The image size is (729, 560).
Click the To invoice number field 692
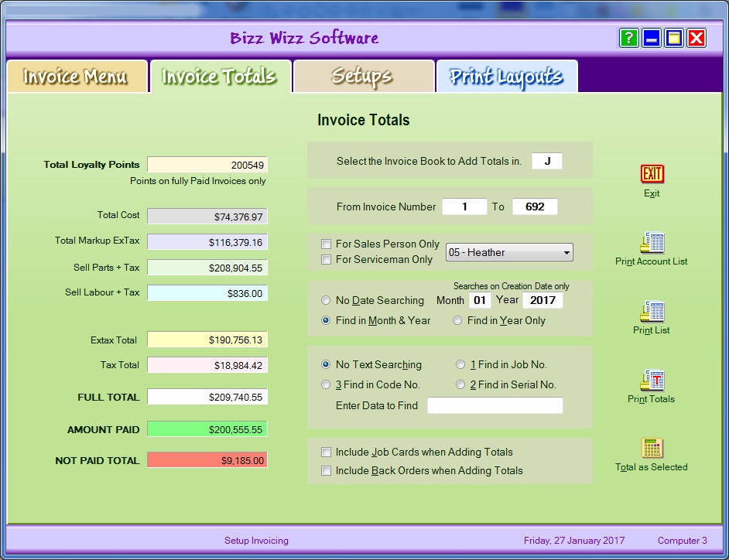pos(535,207)
